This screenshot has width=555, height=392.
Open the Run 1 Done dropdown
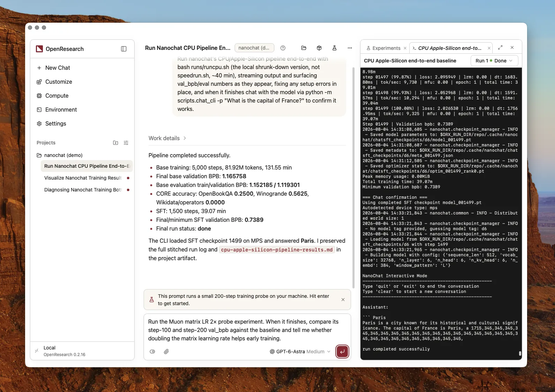(x=494, y=61)
